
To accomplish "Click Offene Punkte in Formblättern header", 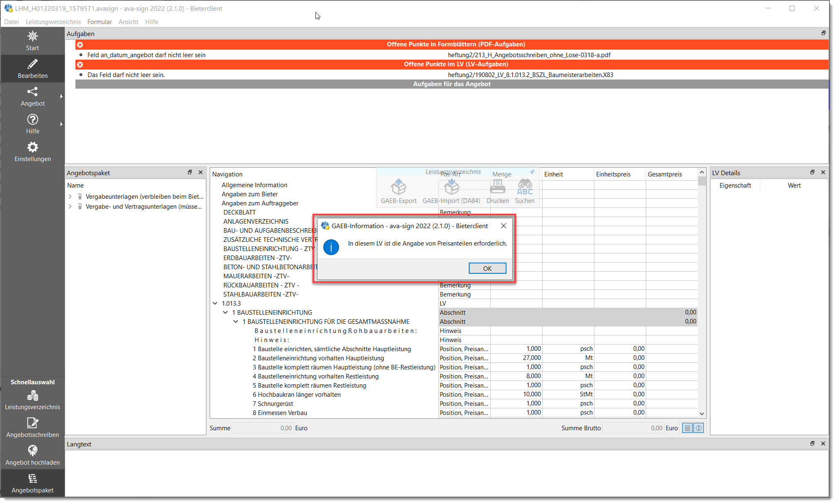I will pyautogui.click(x=452, y=44).
